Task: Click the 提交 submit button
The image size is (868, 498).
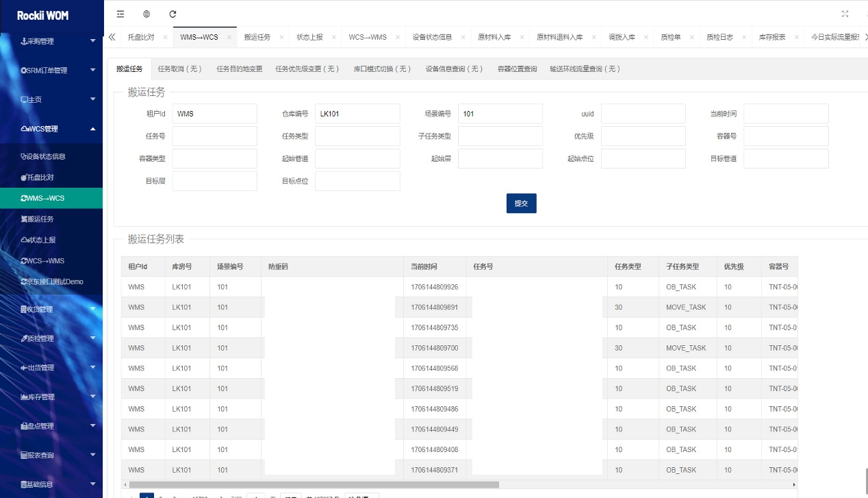Action: (x=521, y=203)
